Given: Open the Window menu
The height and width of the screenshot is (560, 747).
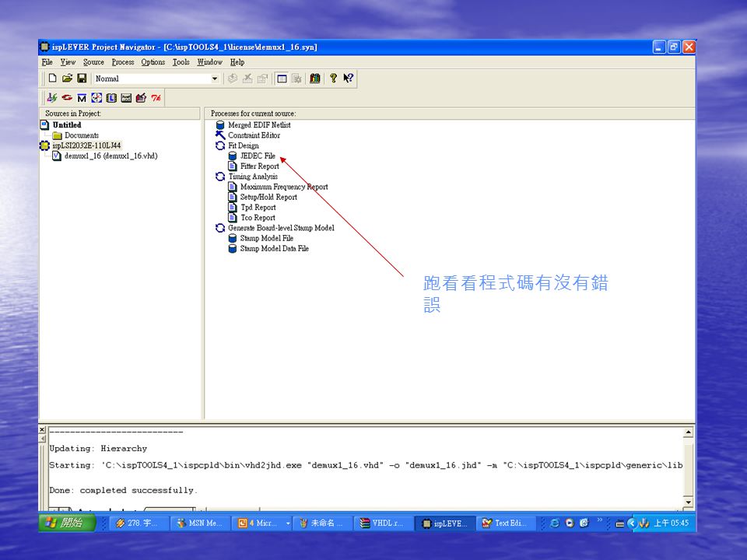Looking at the screenshot, I should tap(209, 62).
